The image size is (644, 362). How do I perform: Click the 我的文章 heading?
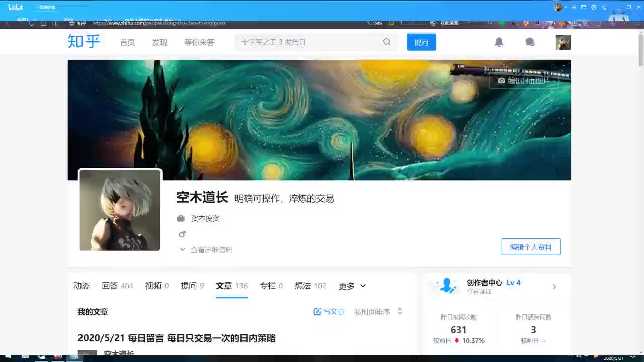point(93,312)
